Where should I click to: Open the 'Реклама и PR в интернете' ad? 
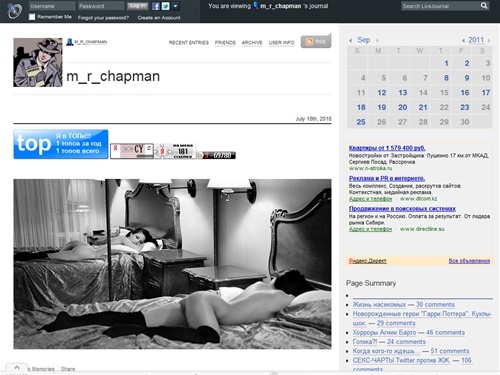coord(387,178)
